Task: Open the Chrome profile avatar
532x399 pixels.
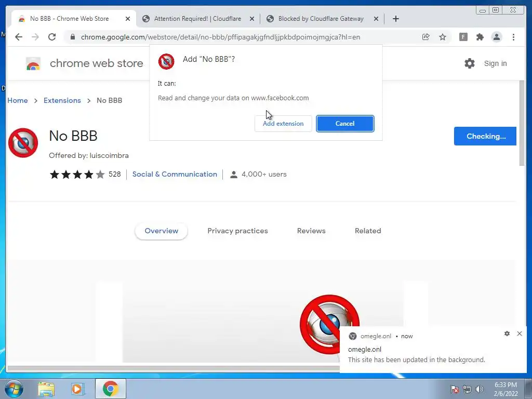Action: [496, 37]
